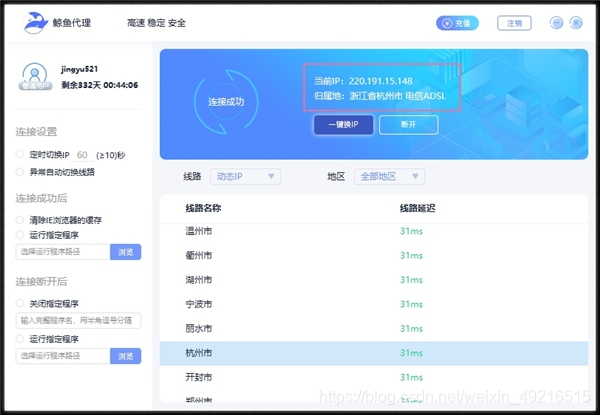Click the 线路名称 column header

click(203, 208)
